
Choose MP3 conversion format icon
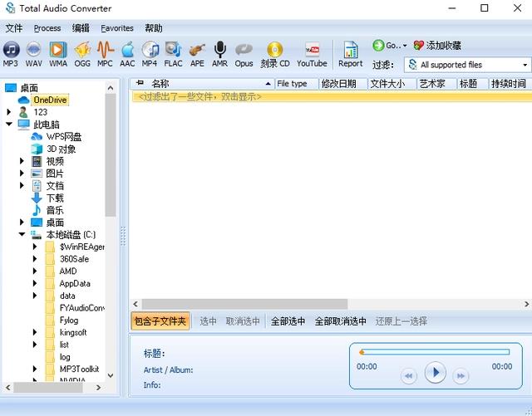pyautogui.click(x=11, y=54)
